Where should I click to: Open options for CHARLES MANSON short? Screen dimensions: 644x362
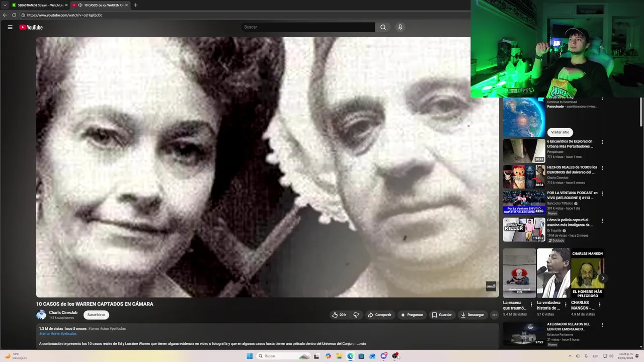599,304
